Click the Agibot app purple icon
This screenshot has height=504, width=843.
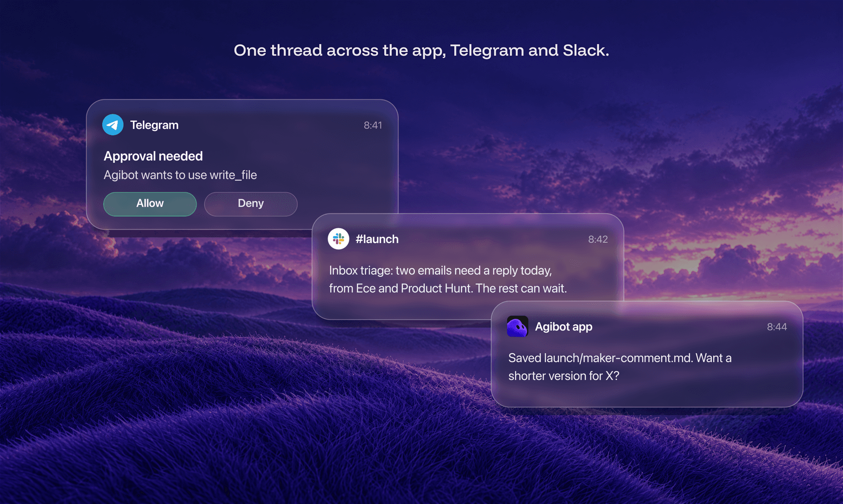(x=517, y=326)
